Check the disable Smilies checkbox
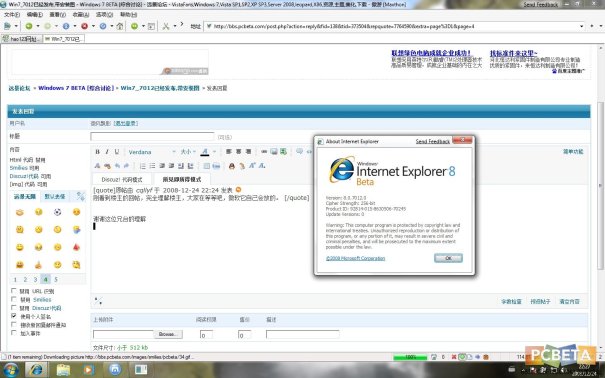Screen dimensions: 605x378 point(14,299)
